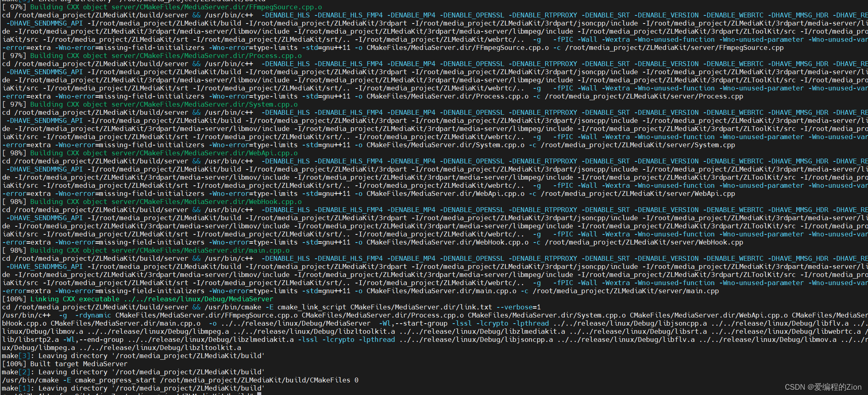Click the '[100%]' marker on the Linking line
This screenshot has width=868, height=395.
pos(14,299)
